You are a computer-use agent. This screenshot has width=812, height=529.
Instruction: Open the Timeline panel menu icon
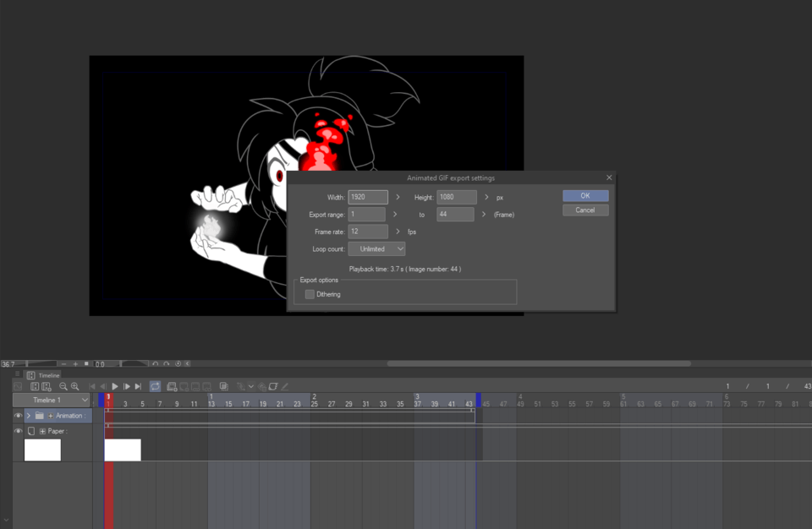point(17,374)
